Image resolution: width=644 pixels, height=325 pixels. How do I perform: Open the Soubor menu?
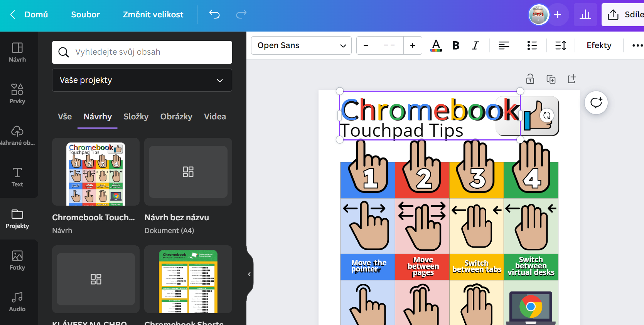[x=86, y=15]
